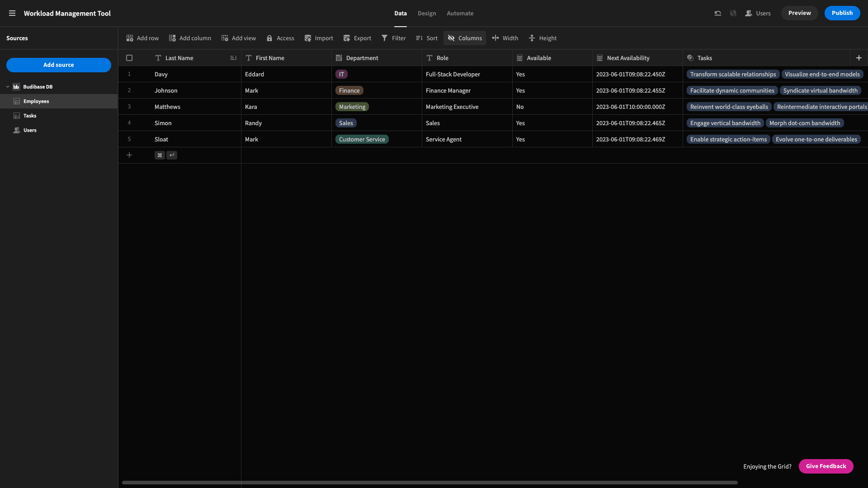Toggle select-all checkbox in header
The image size is (868, 488).
[129, 58]
